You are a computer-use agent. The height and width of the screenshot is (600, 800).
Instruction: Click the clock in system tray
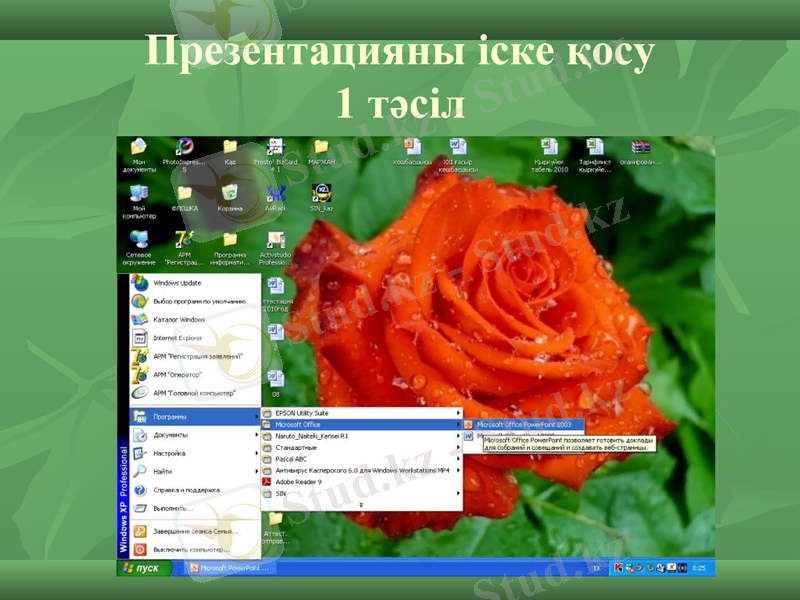[x=699, y=568]
